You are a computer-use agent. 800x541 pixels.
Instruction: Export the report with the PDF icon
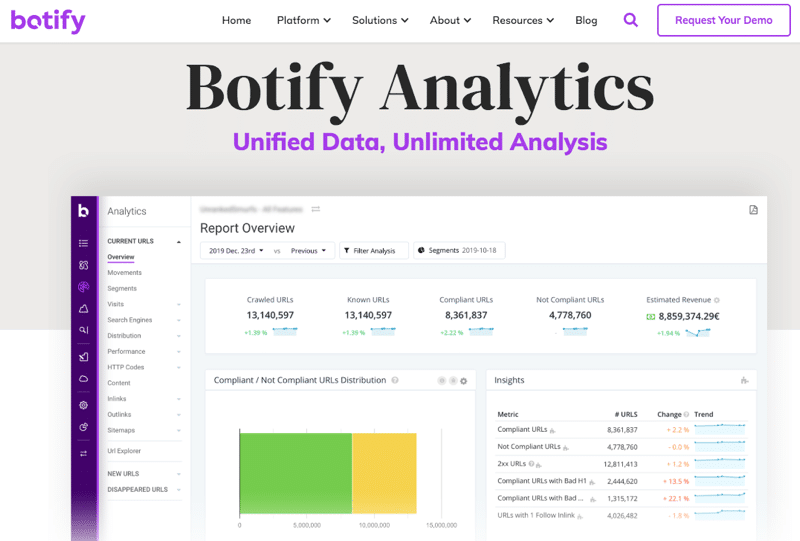pyautogui.click(x=753, y=210)
